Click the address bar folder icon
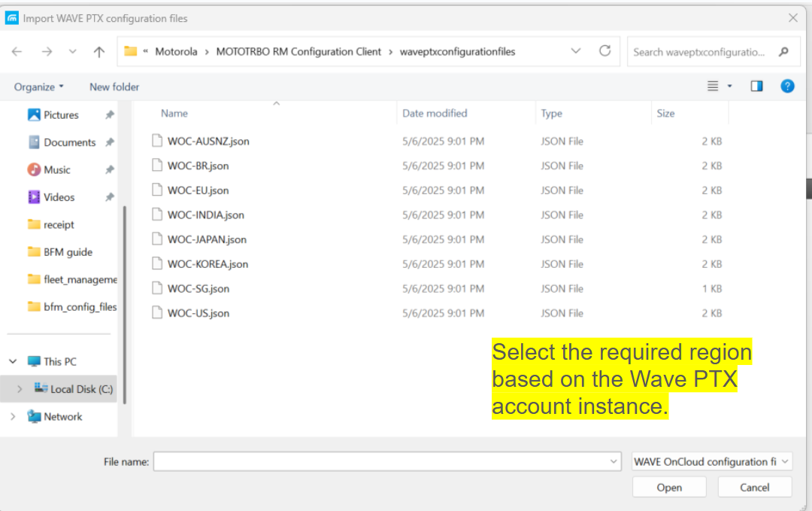812x511 pixels. [x=131, y=50]
